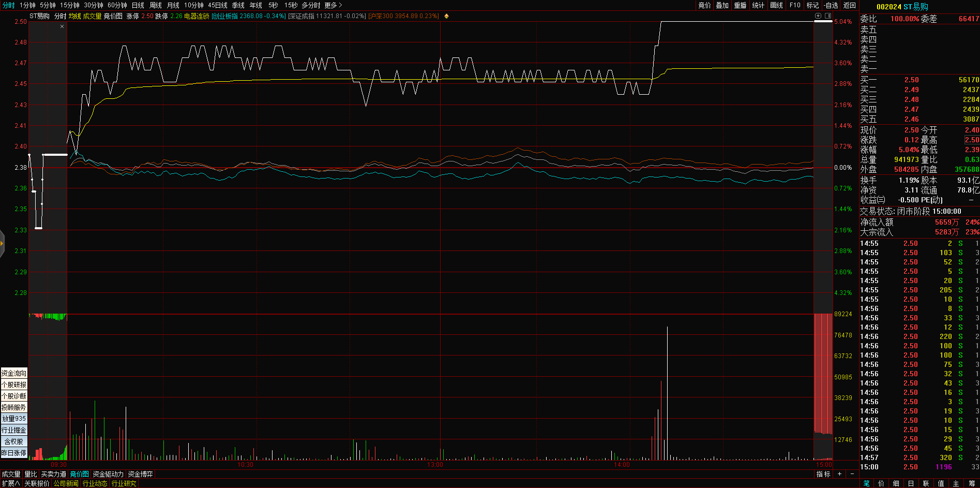Click the plus icon beside 指标
This screenshot has width=980, height=488.
pos(839,474)
